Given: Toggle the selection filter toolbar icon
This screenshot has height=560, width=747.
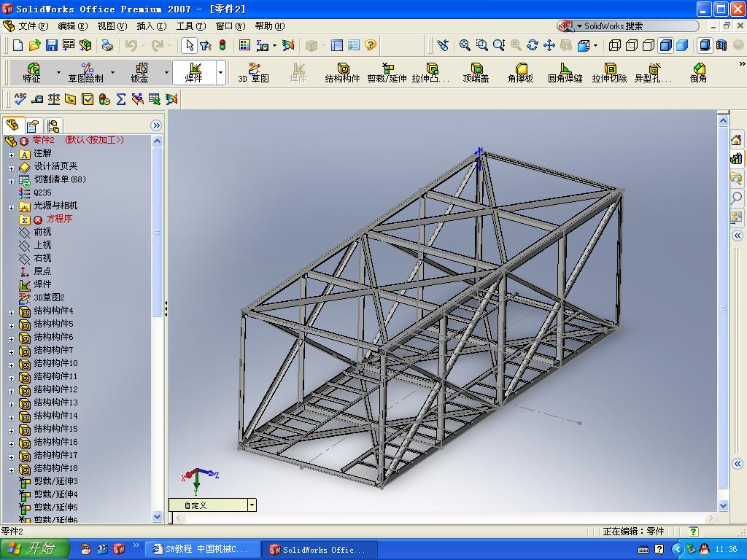Looking at the screenshot, I should point(206,45).
